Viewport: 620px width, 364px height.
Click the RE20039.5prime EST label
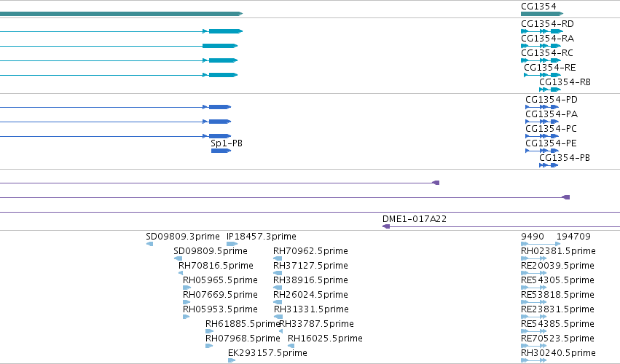click(557, 266)
